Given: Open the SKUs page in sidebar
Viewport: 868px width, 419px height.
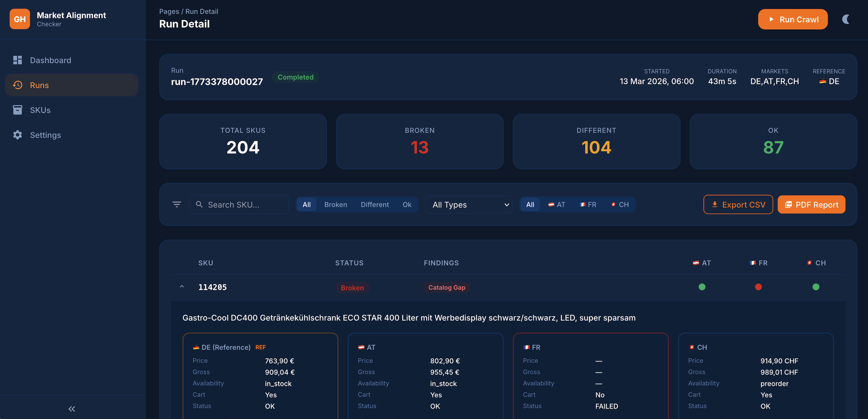Looking at the screenshot, I should pos(40,110).
